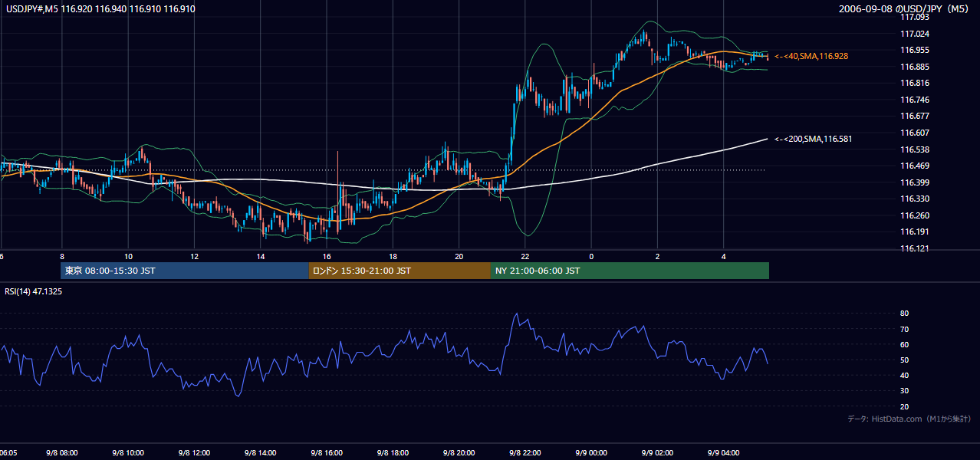
Task: Click the 116.260 price axis label
Action: [x=916, y=215]
